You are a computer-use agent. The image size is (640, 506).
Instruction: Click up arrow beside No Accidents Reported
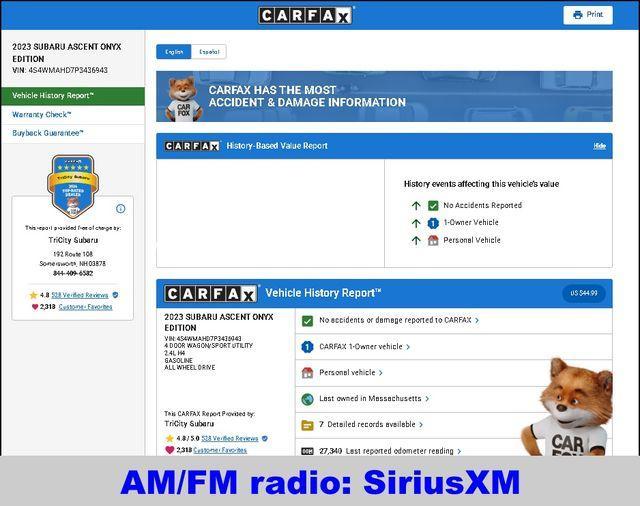(x=416, y=205)
